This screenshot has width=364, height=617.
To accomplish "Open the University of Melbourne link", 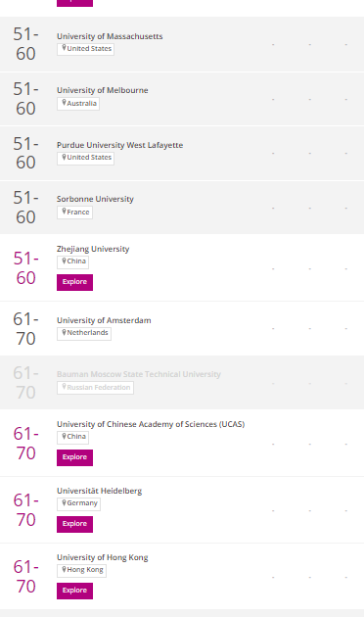I will click(x=102, y=90).
